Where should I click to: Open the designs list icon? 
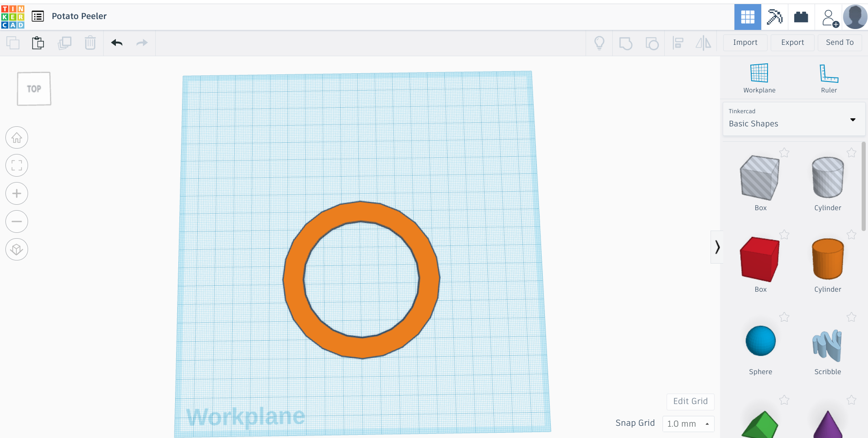pos(38,16)
